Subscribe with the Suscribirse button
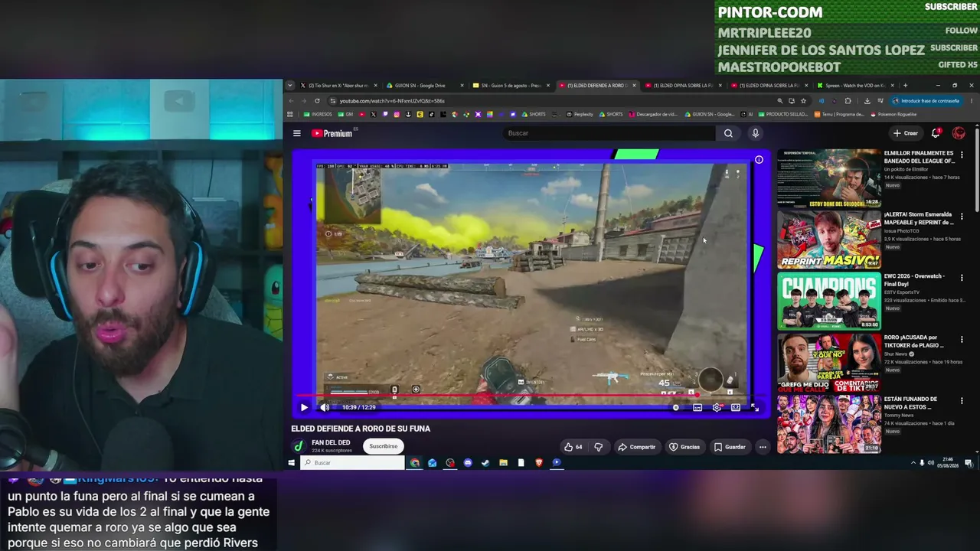The height and width of the screenshot is (551, 980). tap(384, 446)
